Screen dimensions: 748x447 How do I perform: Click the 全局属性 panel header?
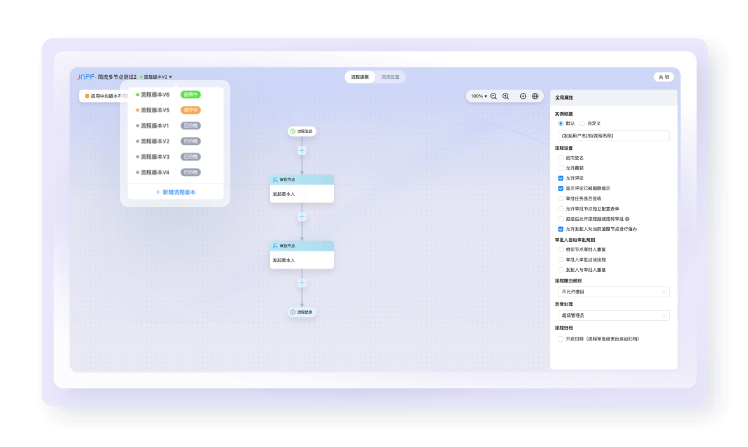coord(613,98)
